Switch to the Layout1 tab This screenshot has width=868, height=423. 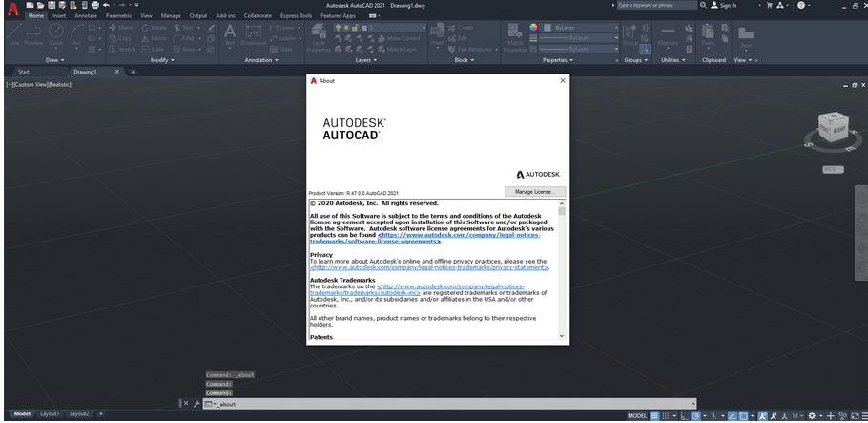(50, 414)
